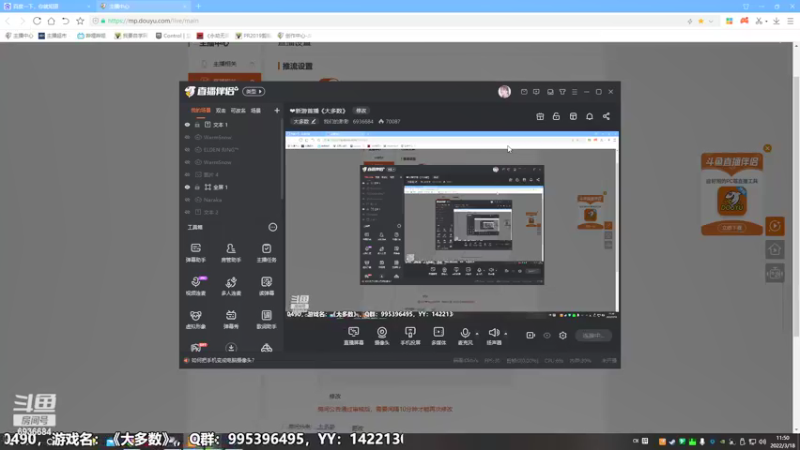Toggle the lock on 全屏 1 source
This screenshot has width=800, height=450.
[x=197, y=187]
